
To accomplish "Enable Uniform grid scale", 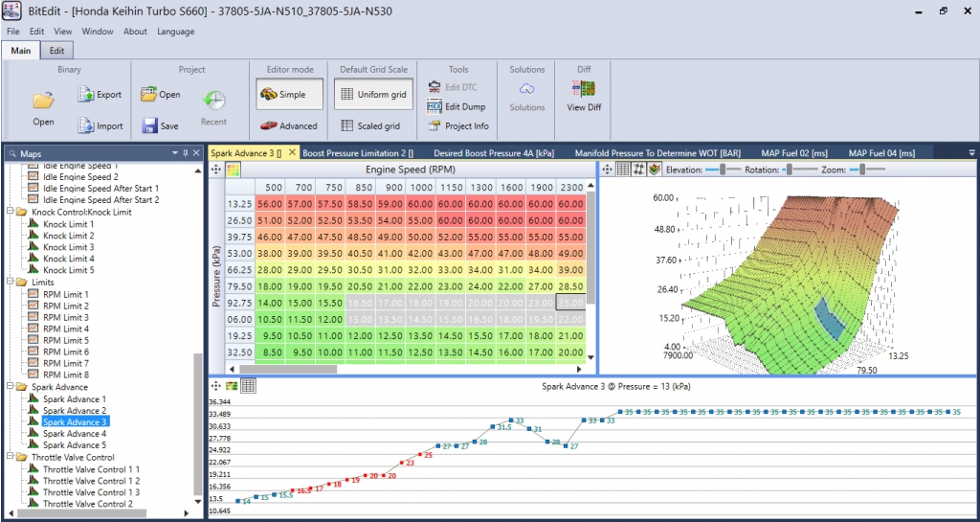I will click(374, 95).
